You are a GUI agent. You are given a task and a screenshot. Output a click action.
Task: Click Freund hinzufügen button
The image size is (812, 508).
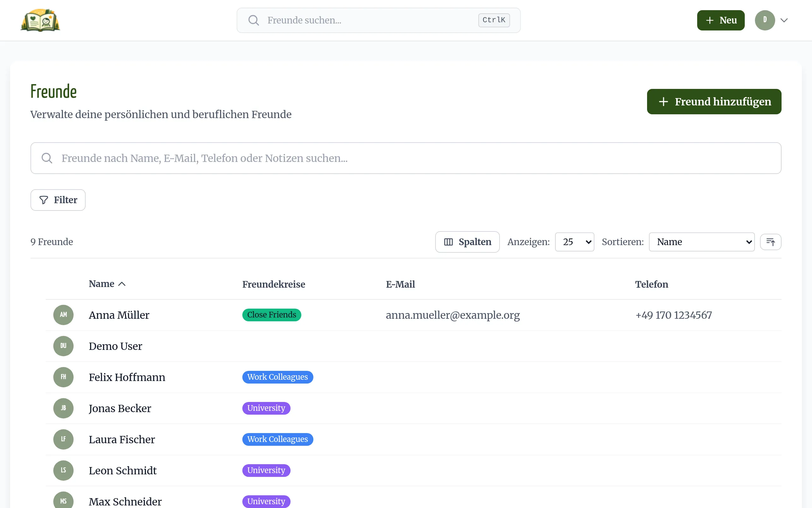tap(714, 102)
